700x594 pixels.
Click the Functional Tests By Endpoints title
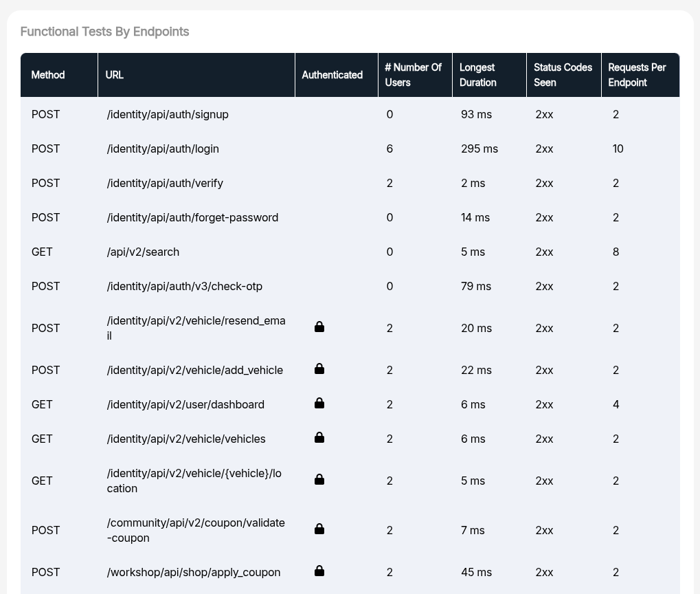(x=104, y=32)
